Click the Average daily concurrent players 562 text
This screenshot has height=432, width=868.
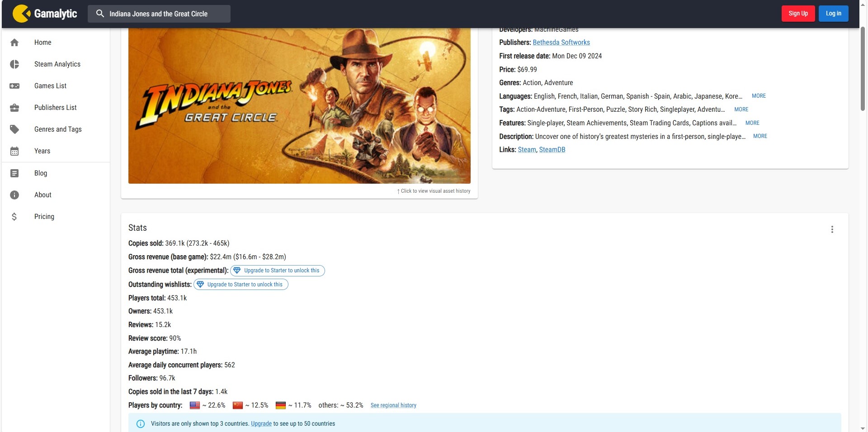click(182, 365)
